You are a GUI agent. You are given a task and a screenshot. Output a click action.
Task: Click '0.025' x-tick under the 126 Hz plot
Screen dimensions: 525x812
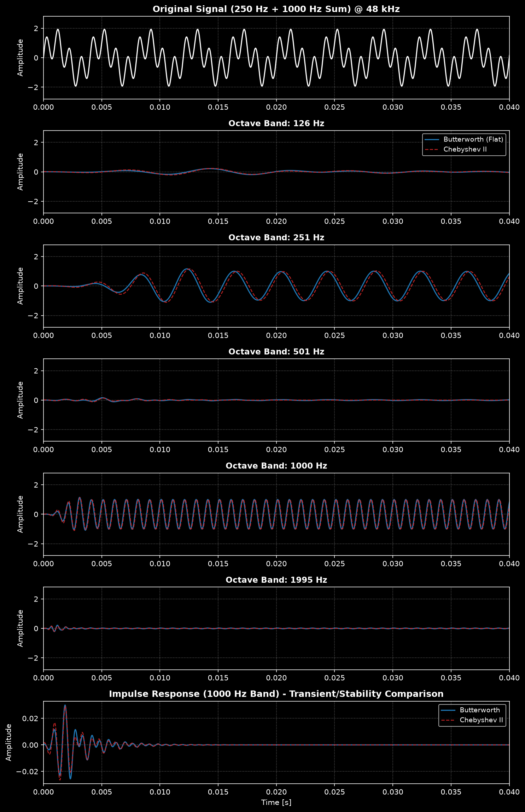[x=334, y=221]
